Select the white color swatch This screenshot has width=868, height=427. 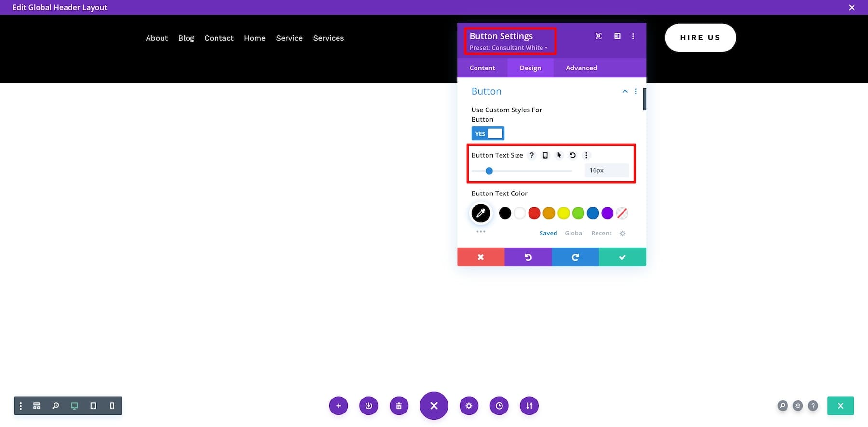(x=519, y=213)
